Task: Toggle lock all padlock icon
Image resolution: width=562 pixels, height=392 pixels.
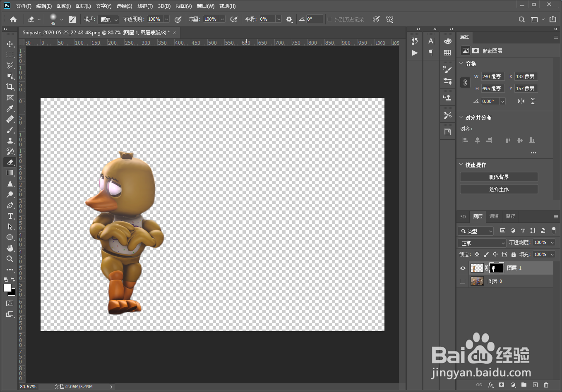Action: point(514,254)
